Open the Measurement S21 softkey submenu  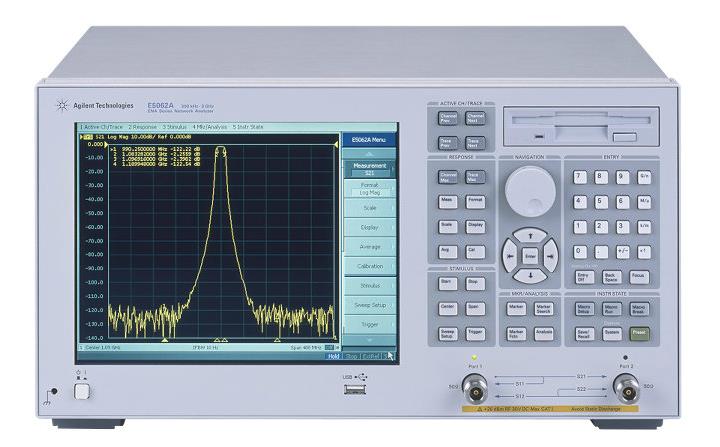click(x=369, y=168)
